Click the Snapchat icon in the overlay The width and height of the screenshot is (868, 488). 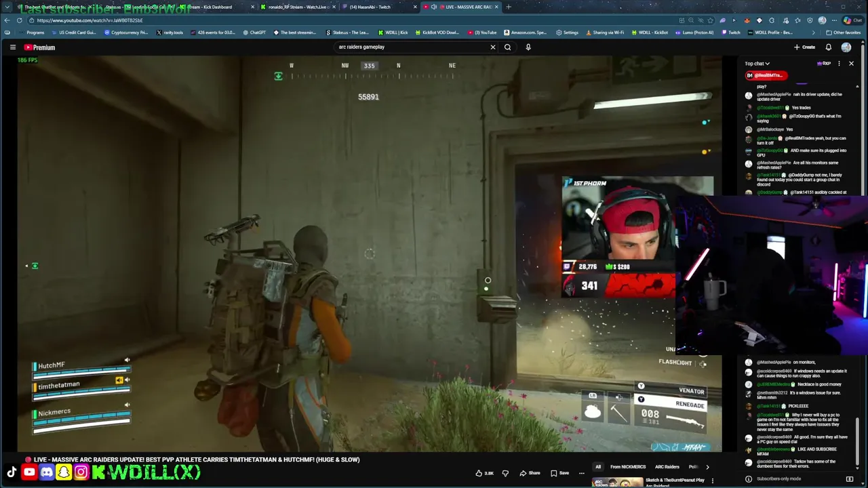point(64,472)
